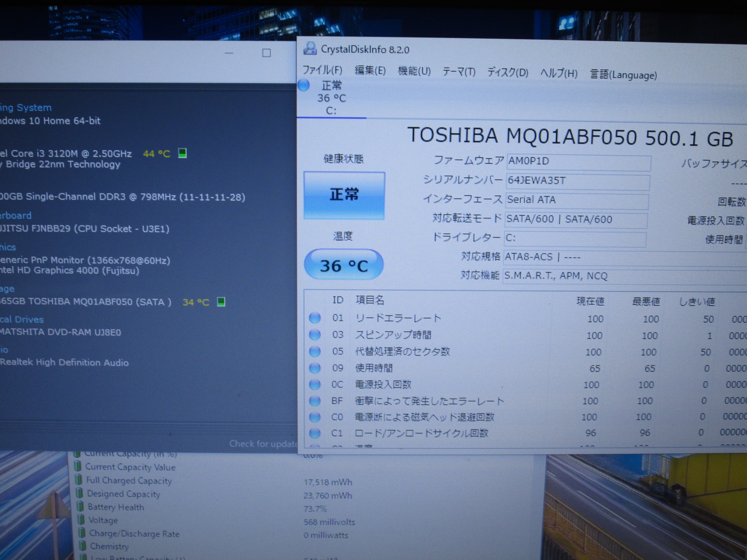Click the battery icon next to Battery Health
The image size is (747, 560).
(81, 507)
